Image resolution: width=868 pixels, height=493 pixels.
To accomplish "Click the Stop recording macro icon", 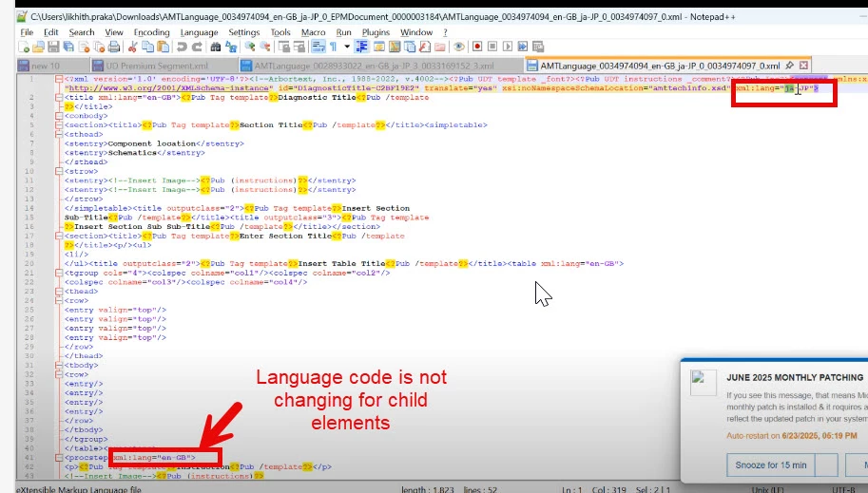I will [492, 47].
